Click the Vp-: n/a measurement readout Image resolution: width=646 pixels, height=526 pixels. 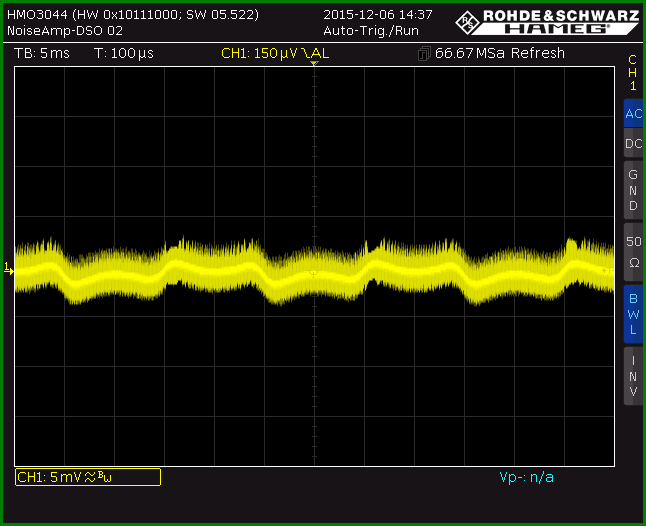(x=526, y=477)
